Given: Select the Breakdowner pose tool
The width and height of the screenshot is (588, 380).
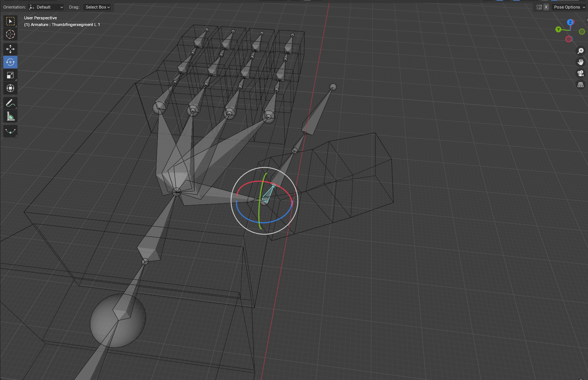Looking at the screenshot, I should pyautogui.click(x=10, y=131).
